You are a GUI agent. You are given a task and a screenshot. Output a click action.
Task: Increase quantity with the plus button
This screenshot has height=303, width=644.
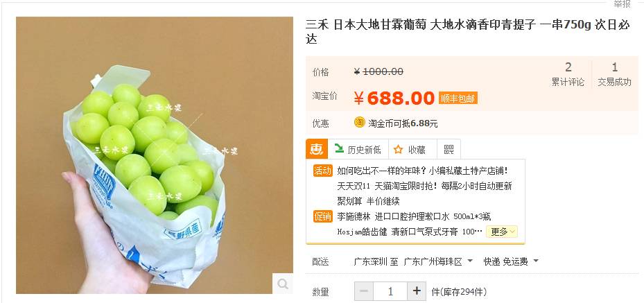coord(417,291)
